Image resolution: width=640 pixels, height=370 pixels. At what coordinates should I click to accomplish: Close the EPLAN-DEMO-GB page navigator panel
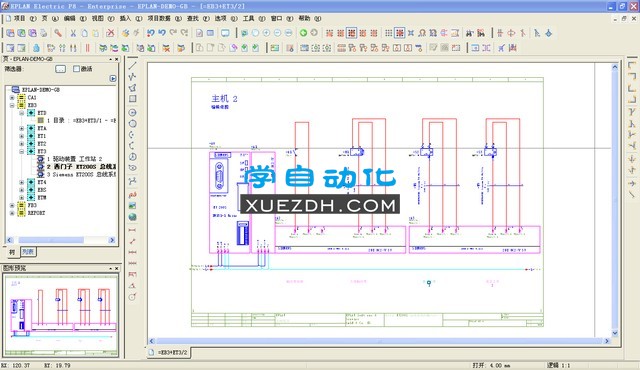coord(117,59)
